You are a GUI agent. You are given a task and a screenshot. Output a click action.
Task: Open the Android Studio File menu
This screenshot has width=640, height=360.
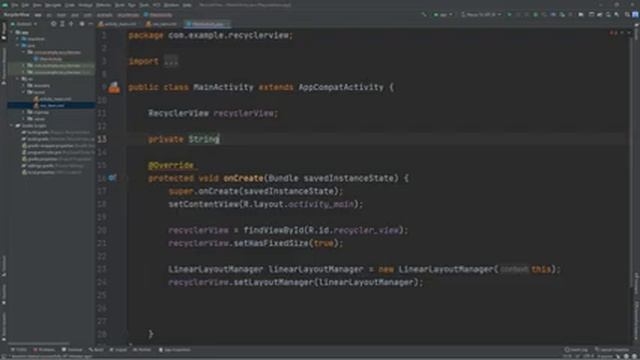click(15, 5)
